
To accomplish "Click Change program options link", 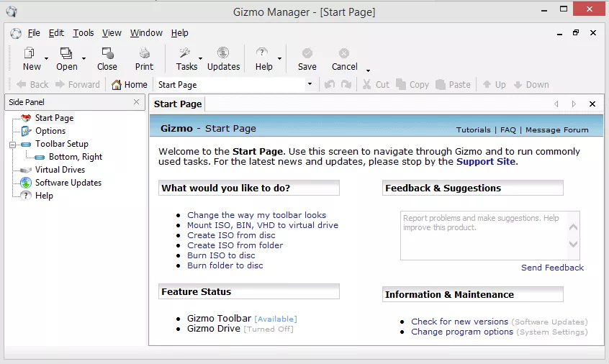I will pyautogui.click(x=462, y=332).
